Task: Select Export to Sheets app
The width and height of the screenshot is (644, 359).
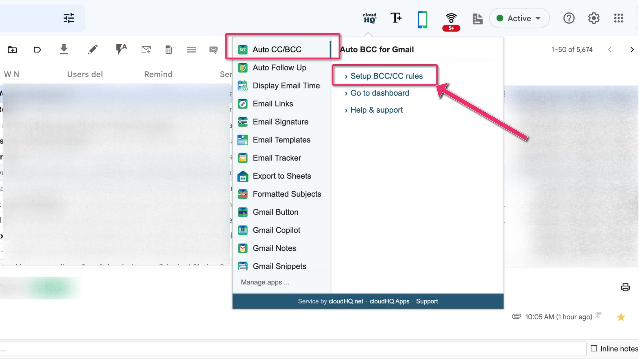Action: [281, 176]
